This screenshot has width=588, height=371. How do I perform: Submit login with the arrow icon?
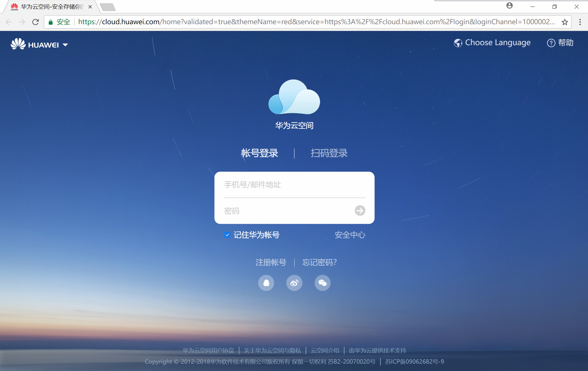click(x=360, y=211)
